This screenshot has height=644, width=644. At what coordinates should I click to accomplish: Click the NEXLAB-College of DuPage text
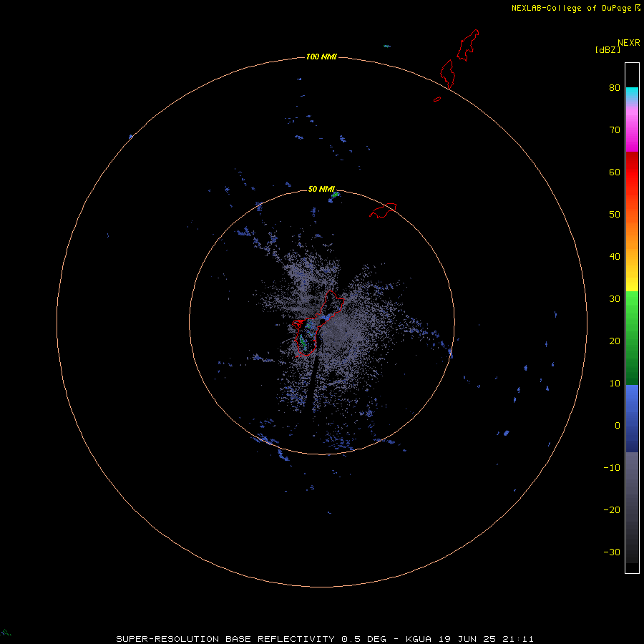tap(571, 8)
